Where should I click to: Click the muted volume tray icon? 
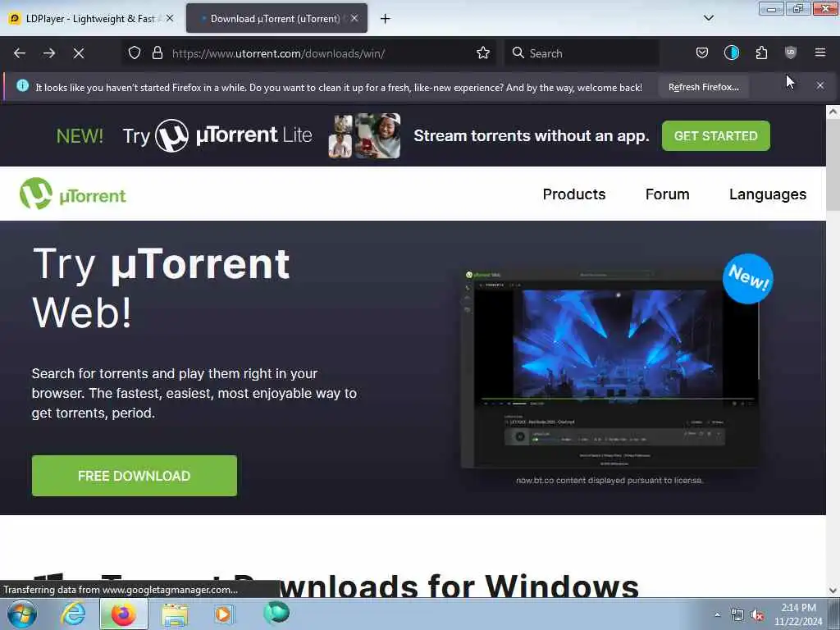(757, 615)
